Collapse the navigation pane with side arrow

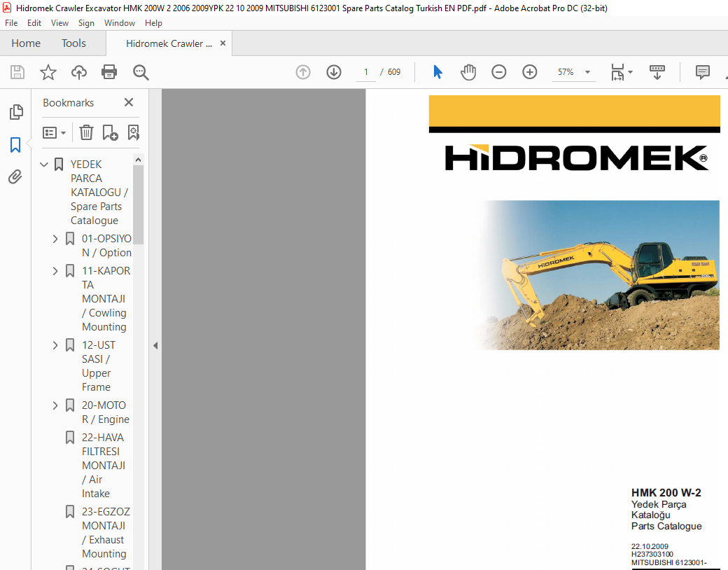click(x=155, y=346)
